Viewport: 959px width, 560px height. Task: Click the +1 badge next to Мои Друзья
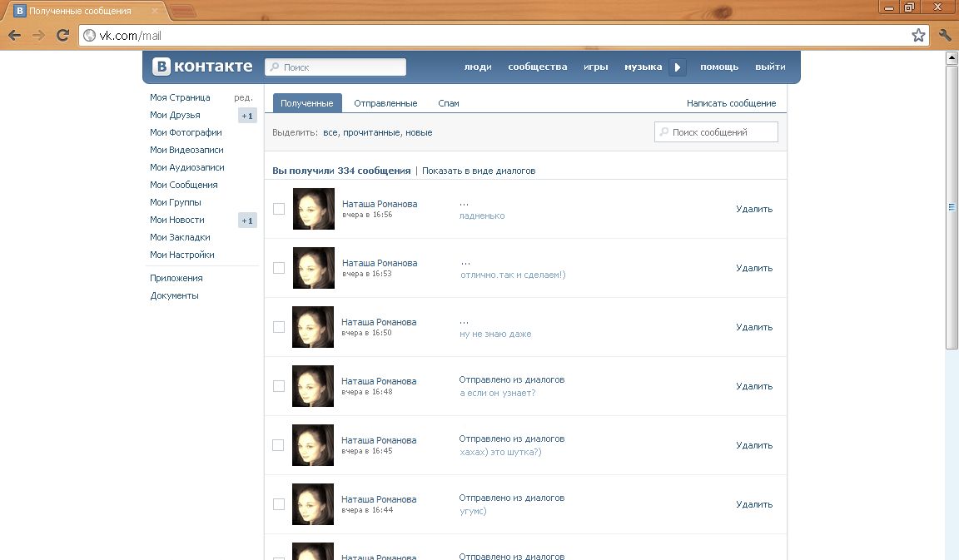point(247,116)
